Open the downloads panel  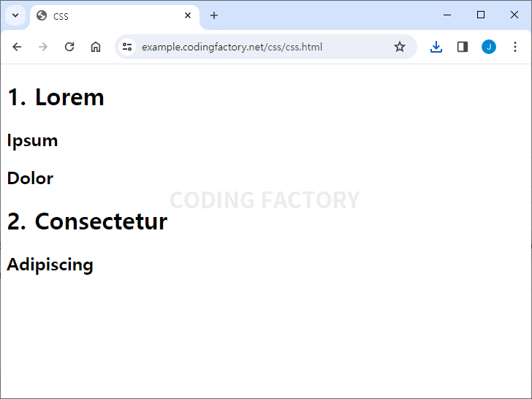pos(436,47)
